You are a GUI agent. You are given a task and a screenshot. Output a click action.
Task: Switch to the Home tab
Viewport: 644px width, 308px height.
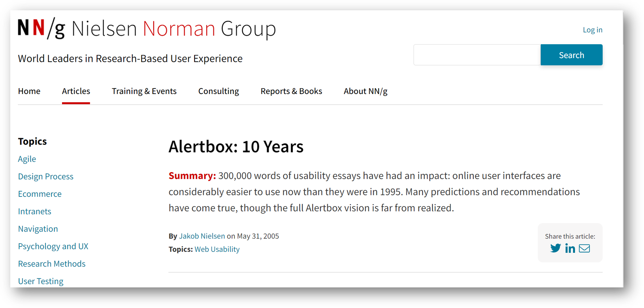click(x=29, y=91)
